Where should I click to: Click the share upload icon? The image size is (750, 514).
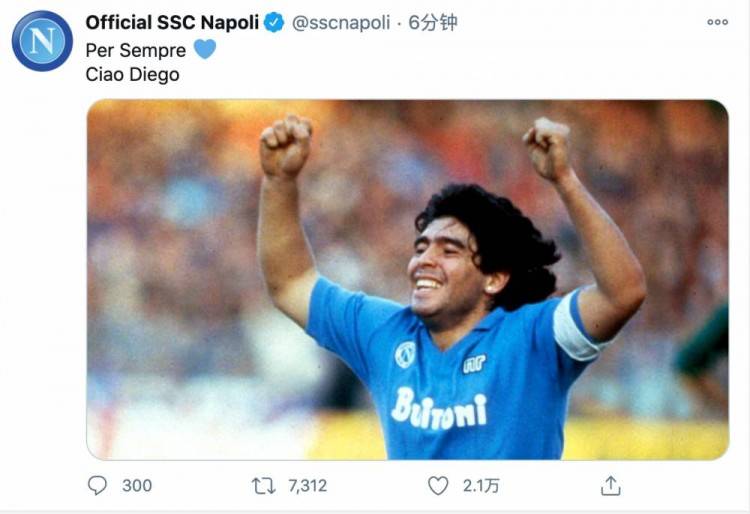coord(610,485)
